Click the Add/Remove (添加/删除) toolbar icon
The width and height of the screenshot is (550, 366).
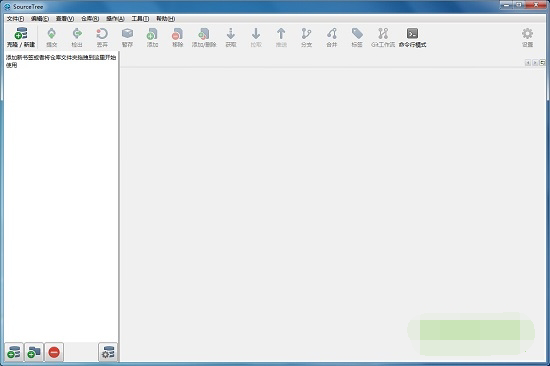204,34
